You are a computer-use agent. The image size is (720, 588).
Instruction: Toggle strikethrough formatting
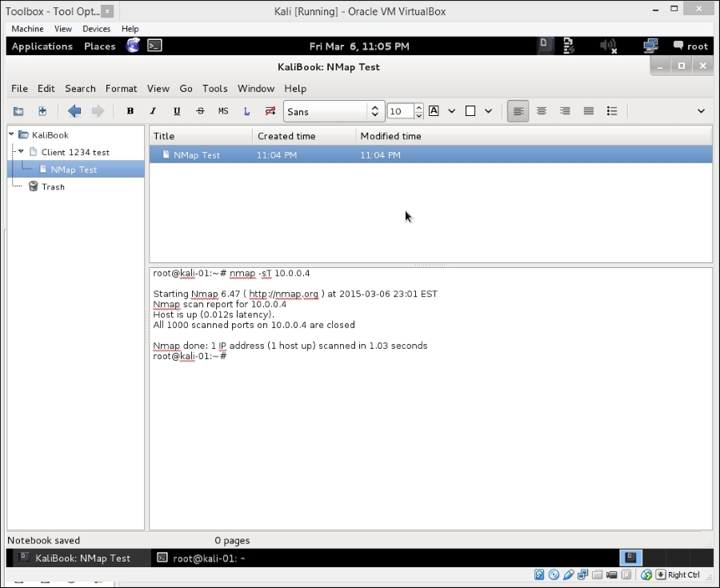(200, 111)
